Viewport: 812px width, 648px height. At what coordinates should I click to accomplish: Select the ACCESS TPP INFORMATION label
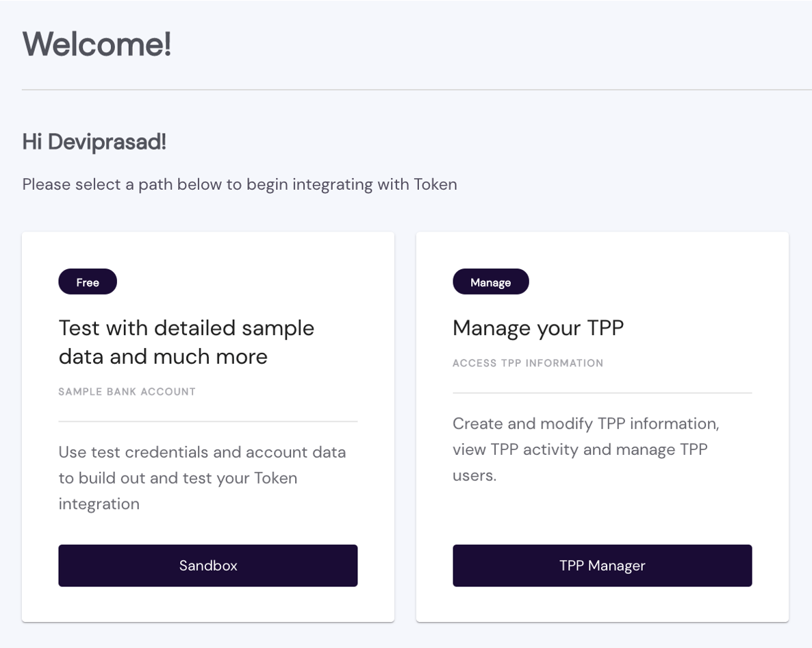click(528, 363)
